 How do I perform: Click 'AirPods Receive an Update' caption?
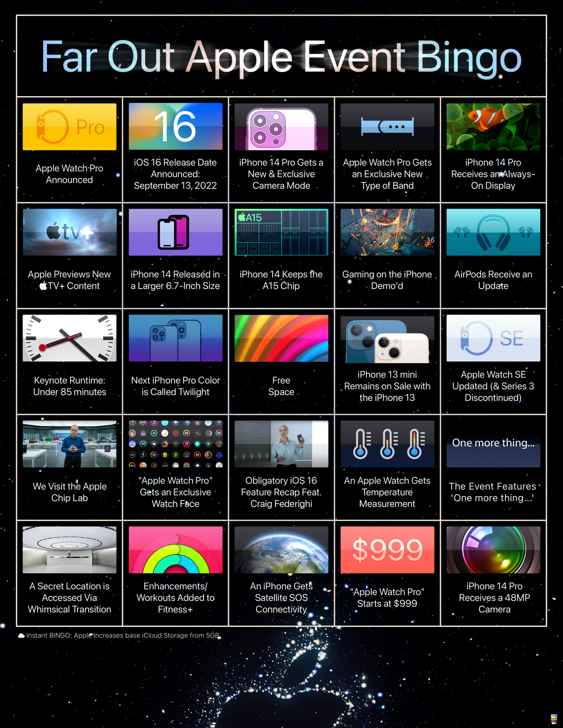click(493, 280)
